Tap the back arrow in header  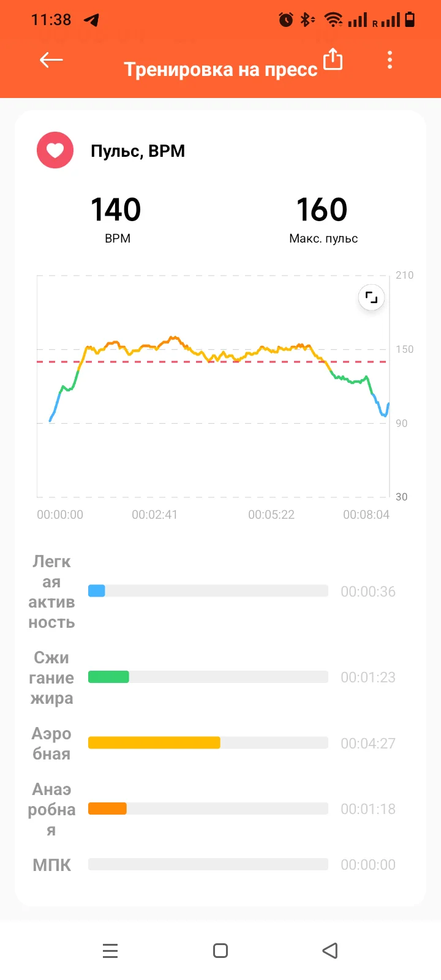pos(51,60)
